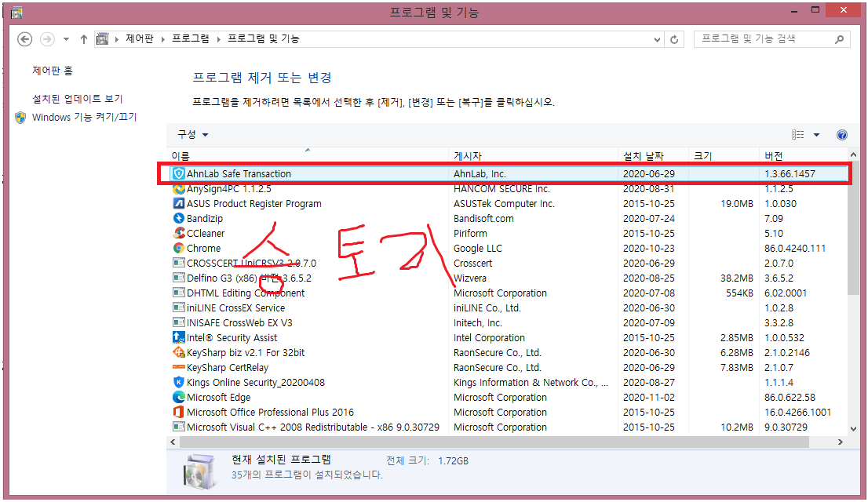This screenshot has height=502, width=868.
Task: Select the 2020-11-02 install date cell
Action: click(x=649, y=398)
